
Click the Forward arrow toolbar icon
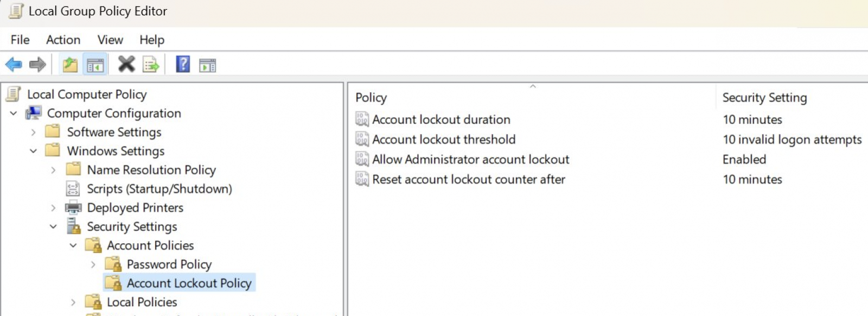pos(37,65)
